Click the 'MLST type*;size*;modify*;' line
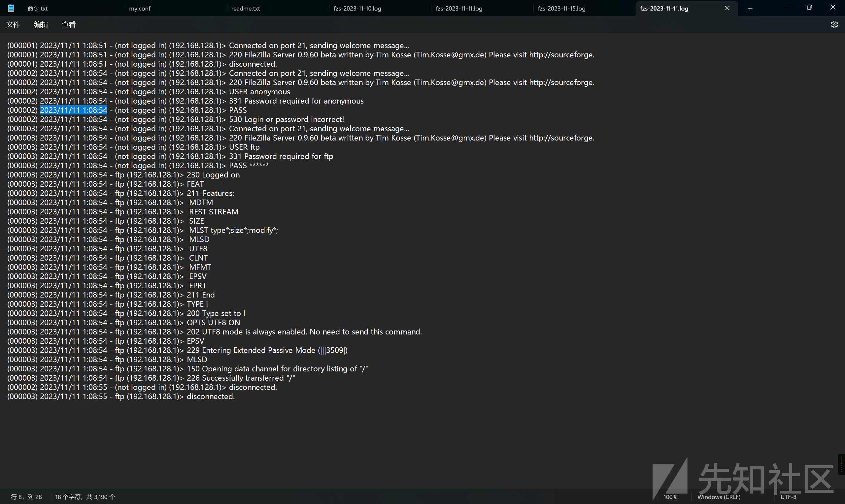This screenshot has height=504, width=845. coord(143,230)
